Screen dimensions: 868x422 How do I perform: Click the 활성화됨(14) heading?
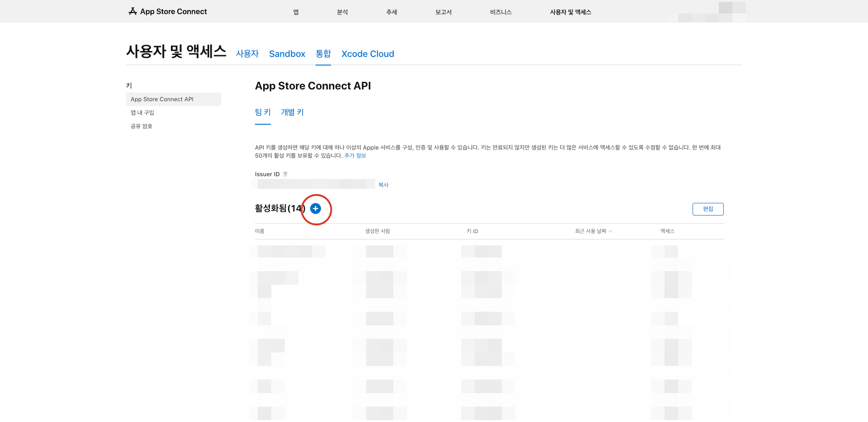[x=280, y=208]
